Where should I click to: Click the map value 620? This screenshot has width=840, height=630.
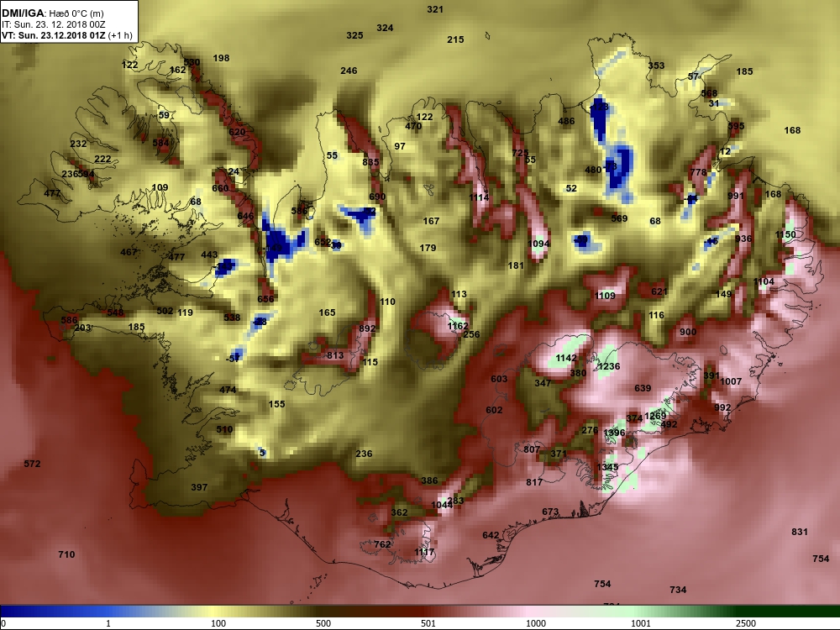pos(237,132)
